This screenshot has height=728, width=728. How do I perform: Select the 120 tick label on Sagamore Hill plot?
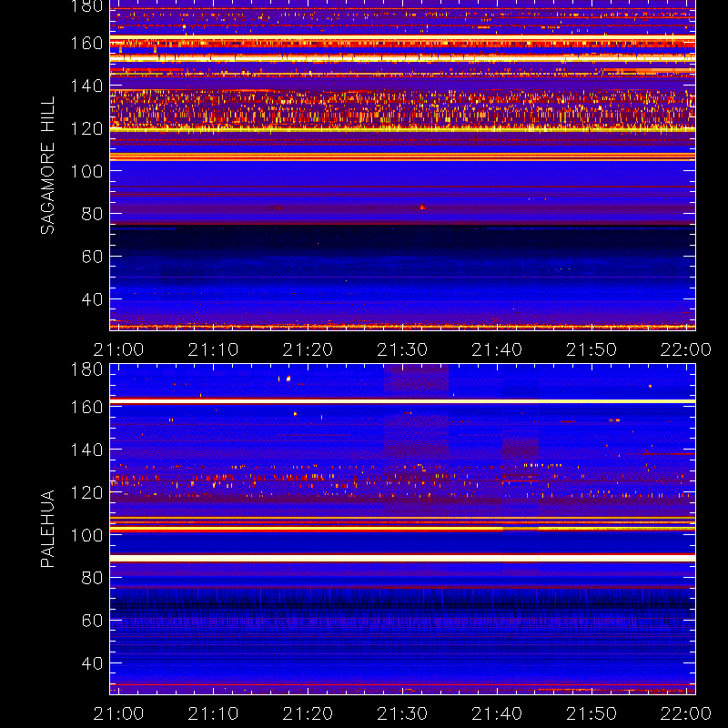point(86,128)
